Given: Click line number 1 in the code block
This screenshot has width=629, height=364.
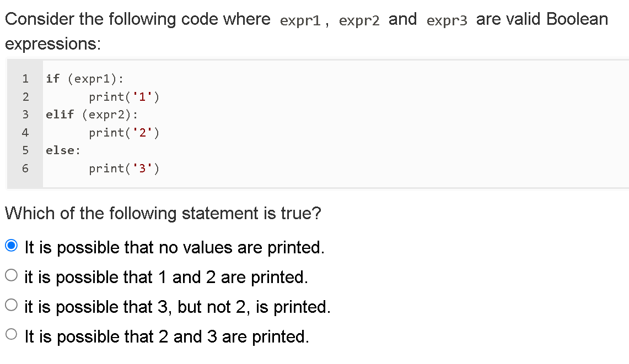Looking at the screenshot, I should coord(25,79).
